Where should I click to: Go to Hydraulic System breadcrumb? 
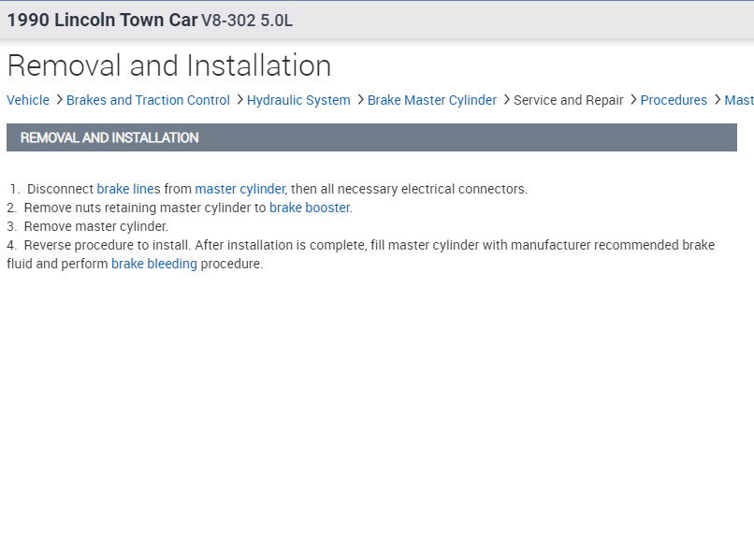(298, 100)
